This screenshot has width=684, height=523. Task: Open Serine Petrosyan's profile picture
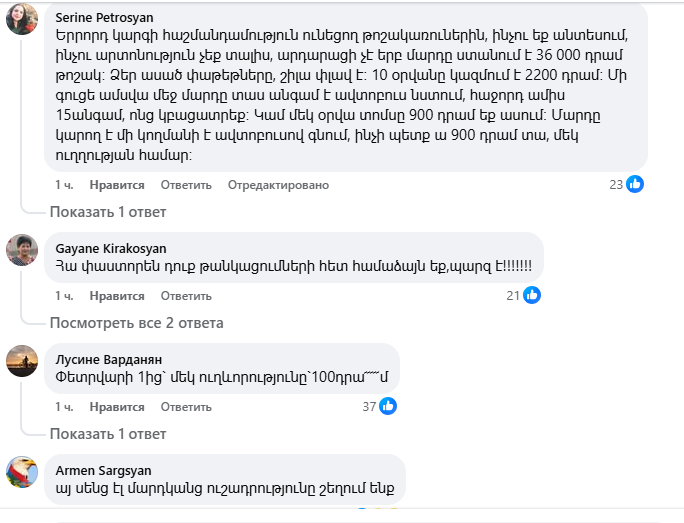point(22,19)
